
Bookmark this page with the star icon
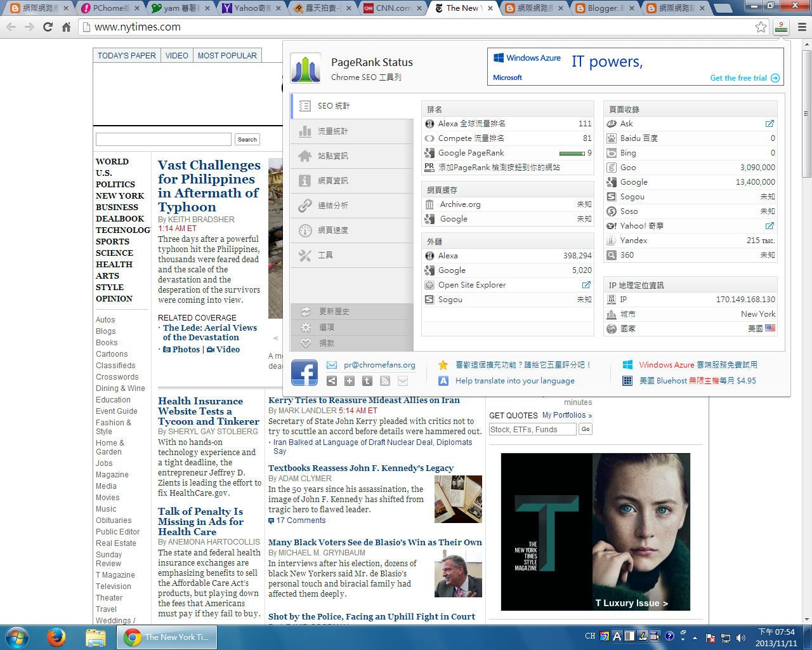(x=761, y=27)
